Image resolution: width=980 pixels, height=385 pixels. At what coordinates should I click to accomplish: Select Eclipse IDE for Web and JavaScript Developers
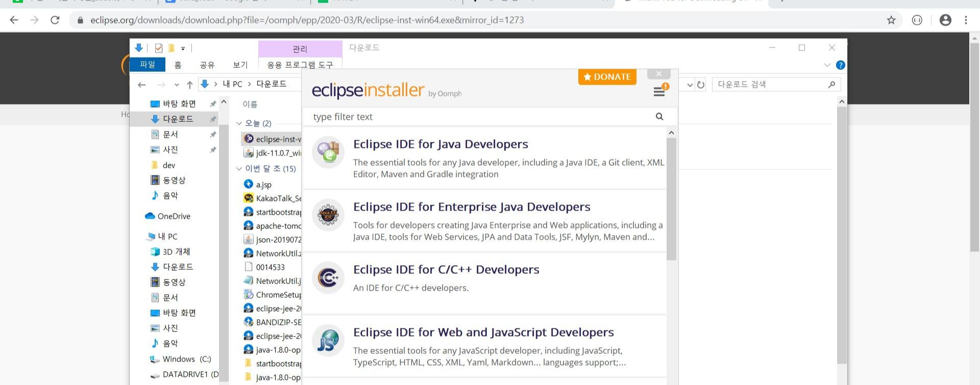[x=483, y=332]
